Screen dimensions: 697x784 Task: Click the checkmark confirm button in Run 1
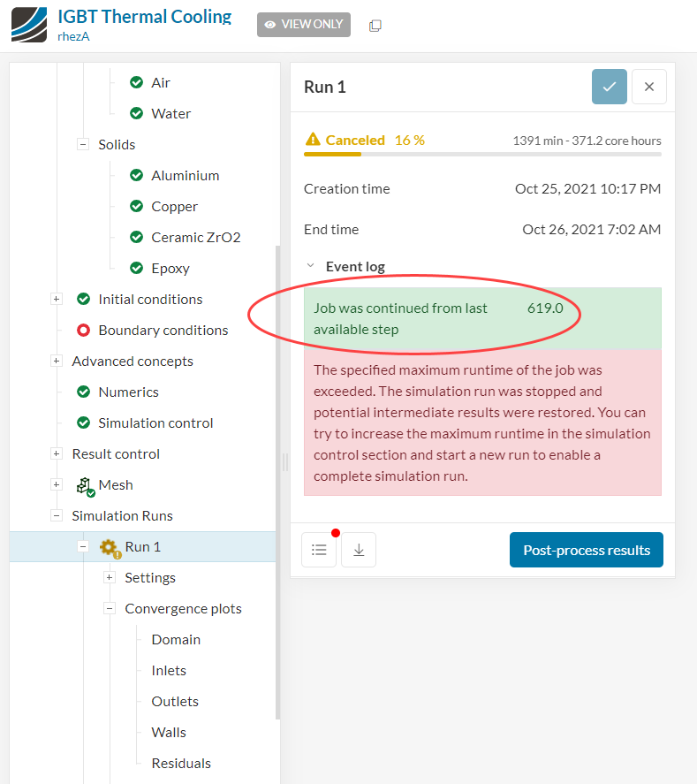(610, 87)
